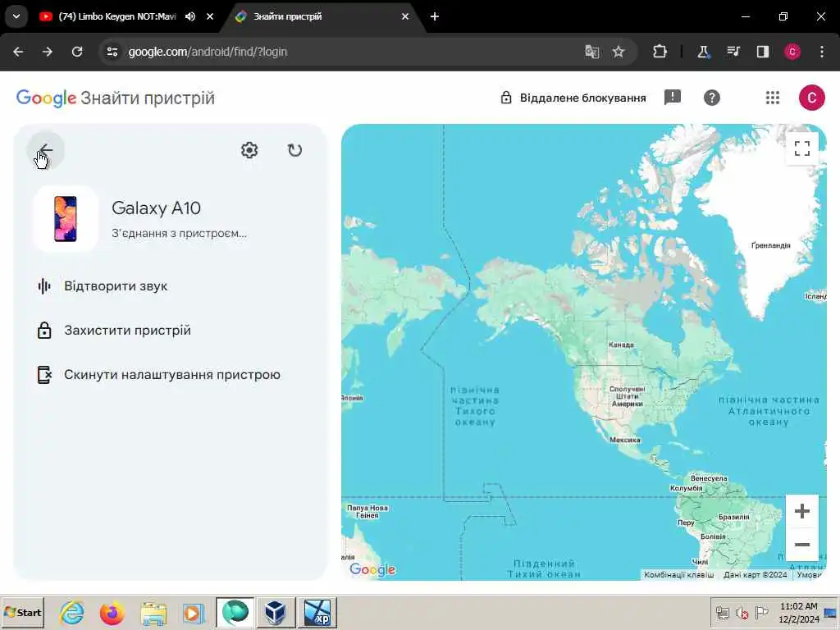Open Віддалене блокування link

(x=573, y=98)
